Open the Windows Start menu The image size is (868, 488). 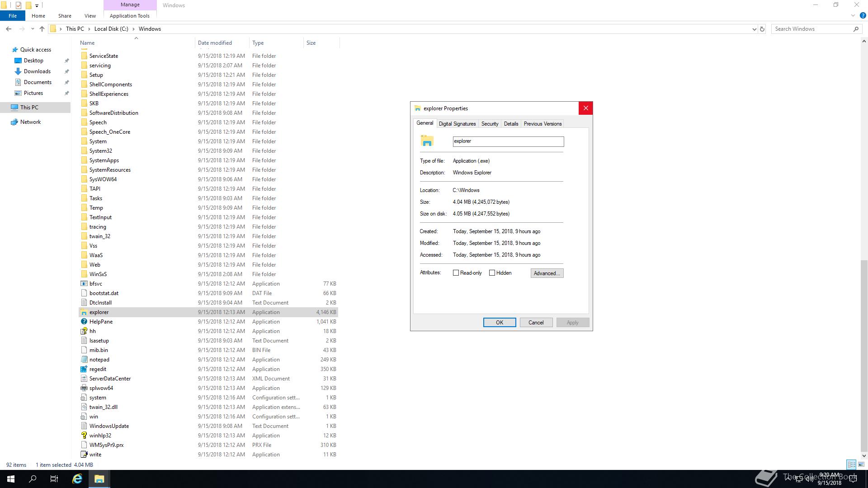(11, 479)
